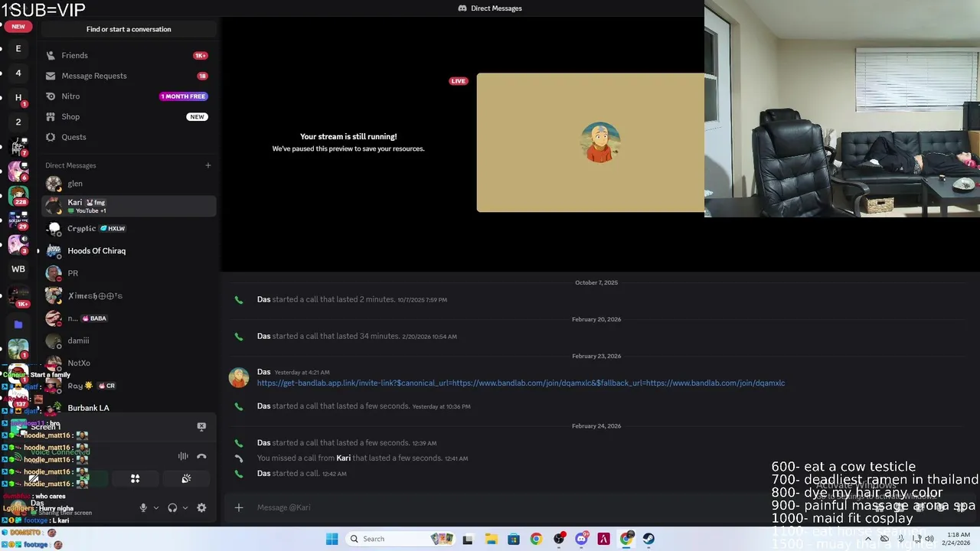Click the call that lasted 2 minutes

pos(352,299)
